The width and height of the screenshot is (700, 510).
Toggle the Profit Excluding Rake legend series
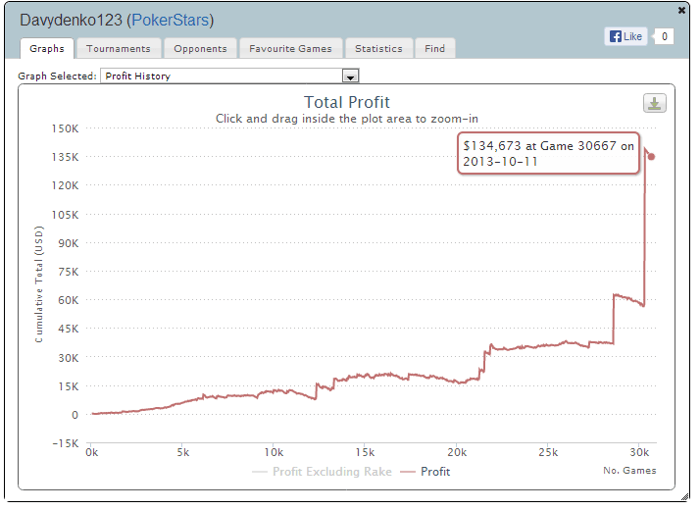pos(322,472)
